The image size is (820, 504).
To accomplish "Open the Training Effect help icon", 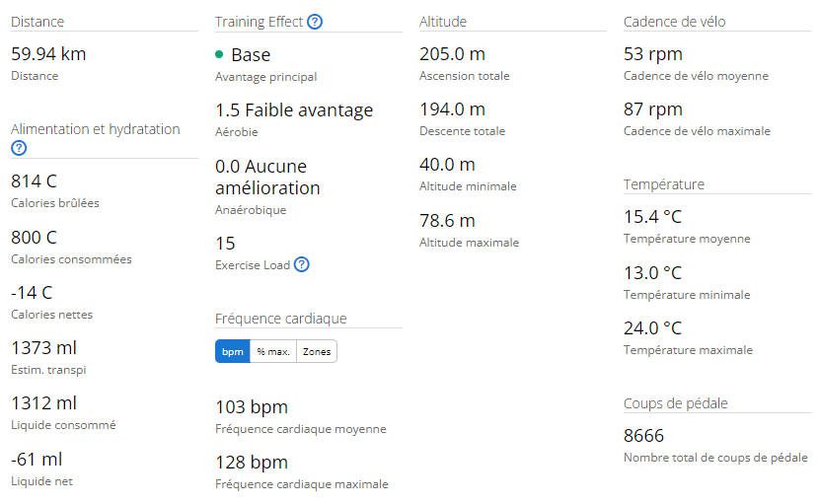I will [315, 22].
